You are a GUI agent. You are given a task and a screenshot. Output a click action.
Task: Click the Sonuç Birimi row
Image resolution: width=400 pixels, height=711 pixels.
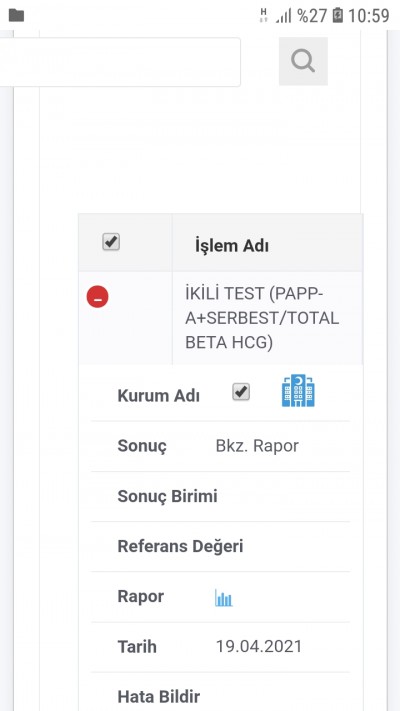coord(220,497)
